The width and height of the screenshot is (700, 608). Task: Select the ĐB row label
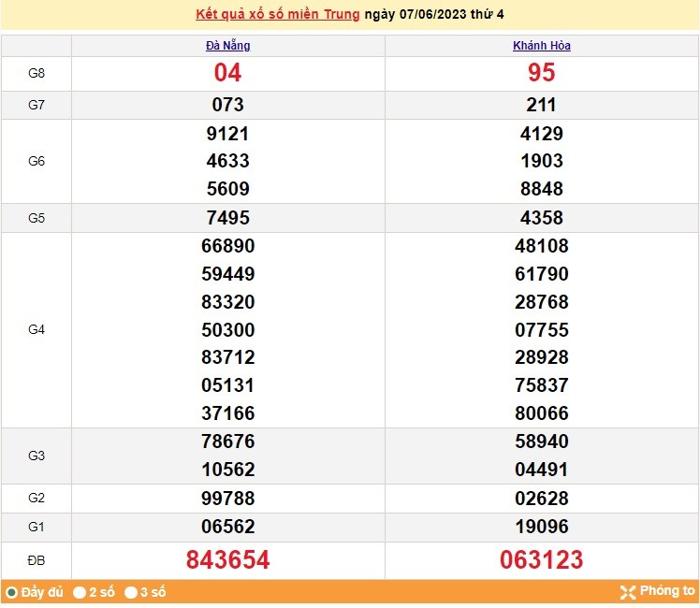[x=36, y=560]
